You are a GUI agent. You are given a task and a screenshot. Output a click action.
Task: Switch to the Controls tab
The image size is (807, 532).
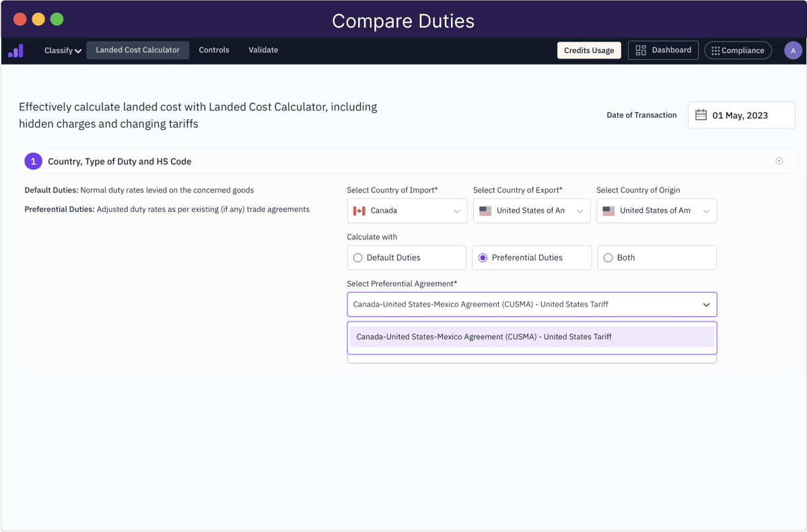pyautogui.click(x=213, y=50)
